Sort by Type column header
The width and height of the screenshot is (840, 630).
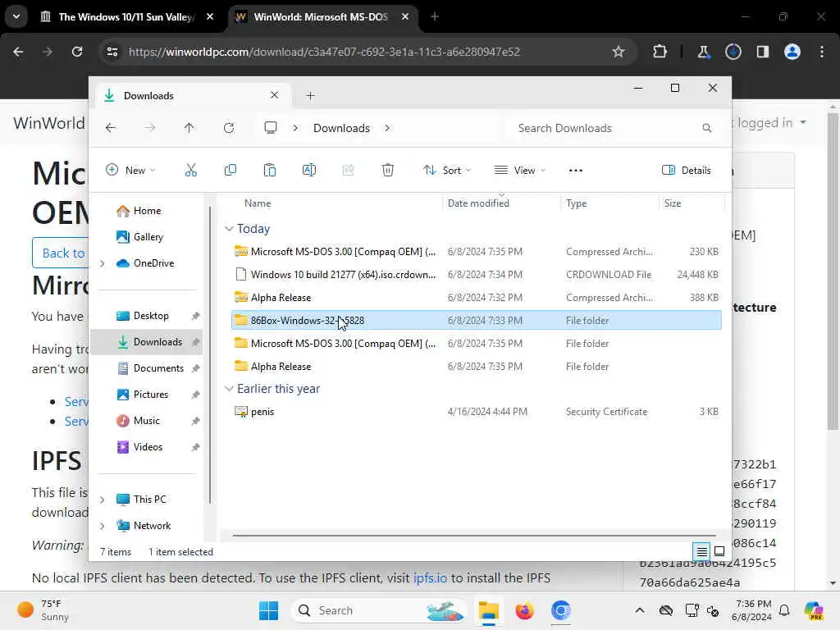pyautogui.click(x=609, y=203)
